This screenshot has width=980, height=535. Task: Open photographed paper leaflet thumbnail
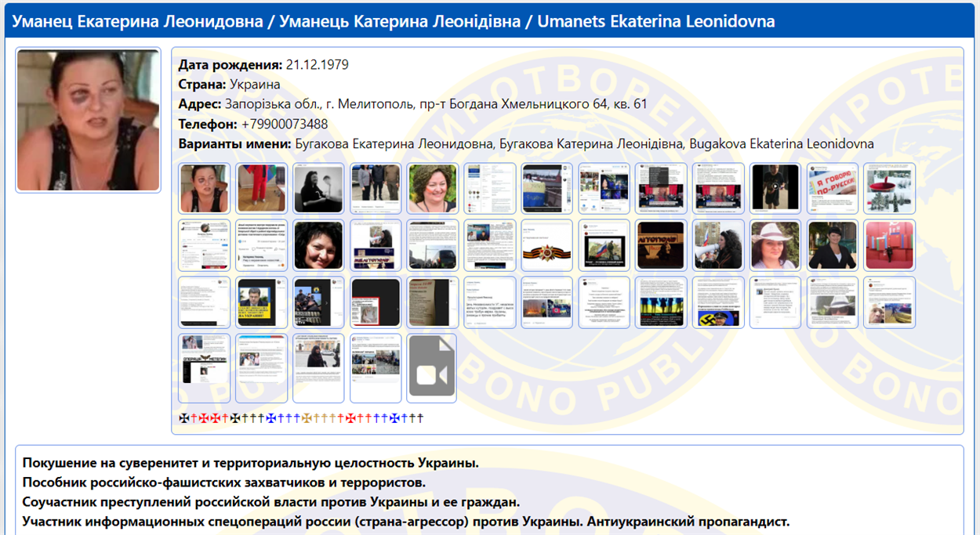point(432,302)
